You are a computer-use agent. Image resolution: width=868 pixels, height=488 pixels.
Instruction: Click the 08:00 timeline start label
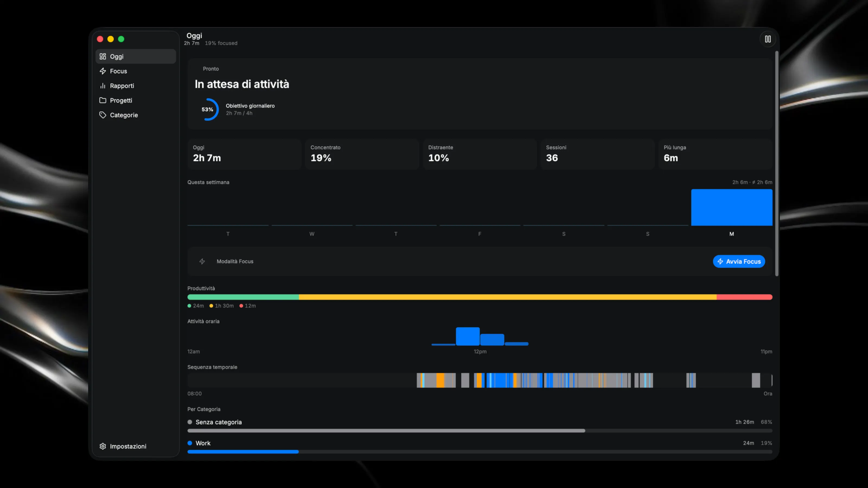pos(194,393)
